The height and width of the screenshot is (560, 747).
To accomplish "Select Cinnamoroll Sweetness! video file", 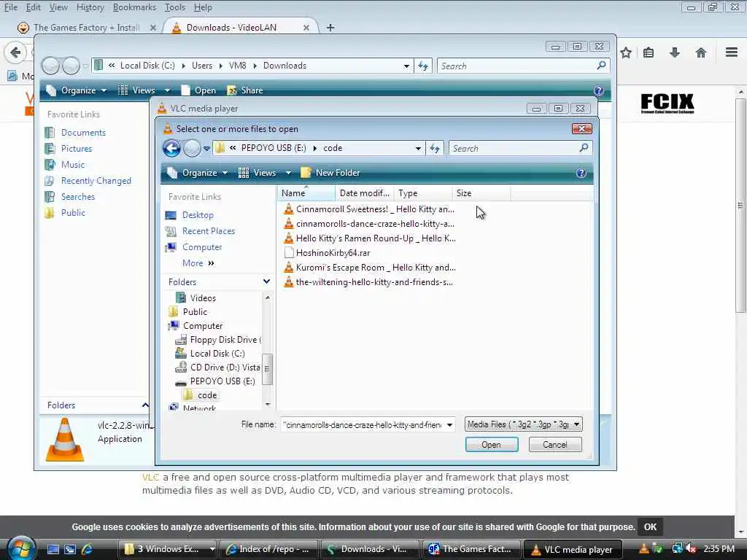I will 369,209.
